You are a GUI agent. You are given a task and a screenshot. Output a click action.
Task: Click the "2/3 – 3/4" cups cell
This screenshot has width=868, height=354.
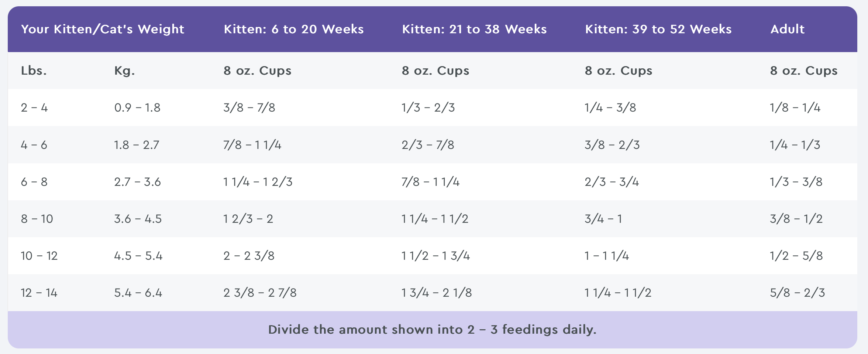point(612,182)
